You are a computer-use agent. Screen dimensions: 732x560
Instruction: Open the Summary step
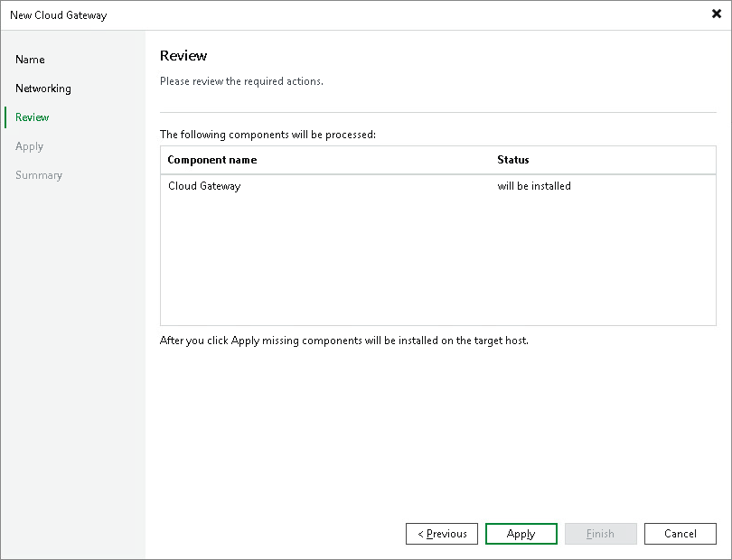pyautogui.click(x=39, y=175)
